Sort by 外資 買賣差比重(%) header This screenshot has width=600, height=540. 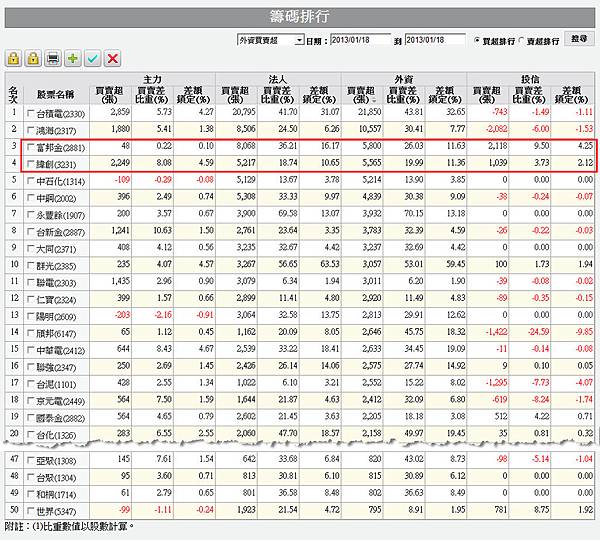click(x=403, y=95)
